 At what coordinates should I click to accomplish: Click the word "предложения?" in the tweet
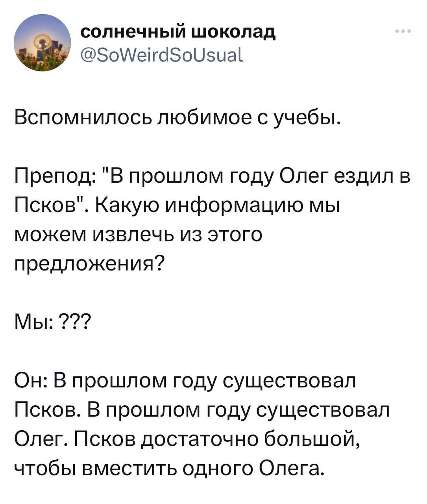pyautogui.click(x=89, y=265)
